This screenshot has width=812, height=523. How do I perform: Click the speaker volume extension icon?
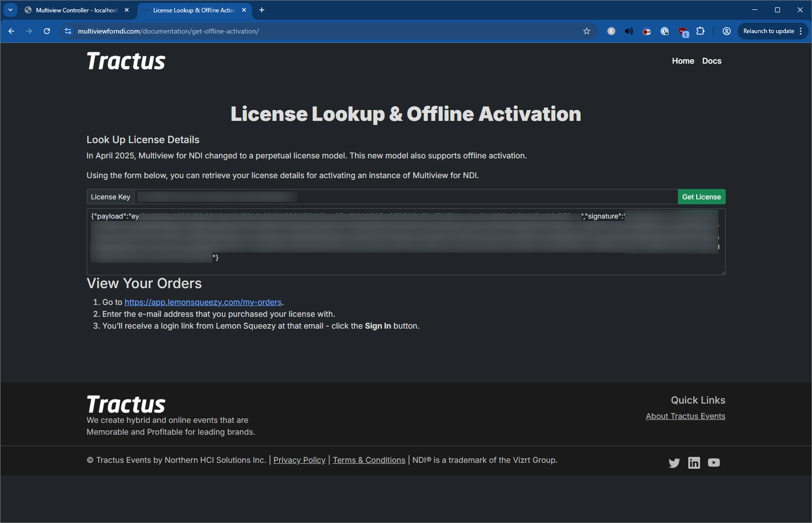coord(629,31)
